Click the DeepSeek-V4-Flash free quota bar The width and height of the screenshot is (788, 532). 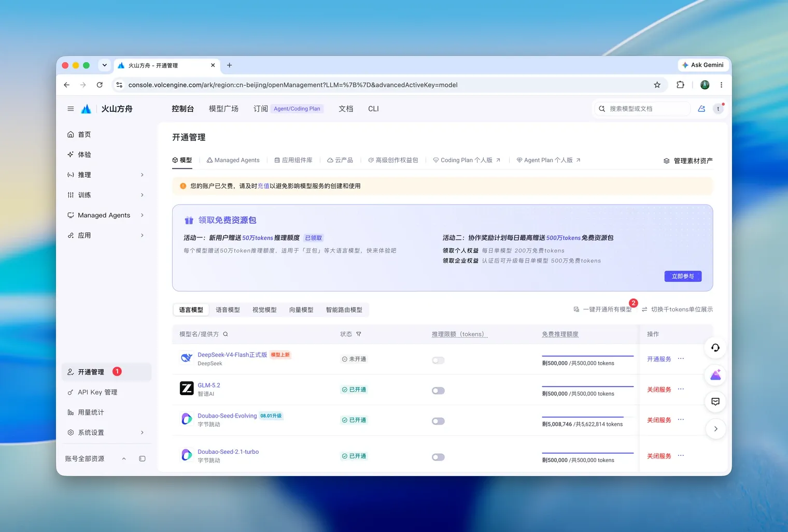point(588,356)
